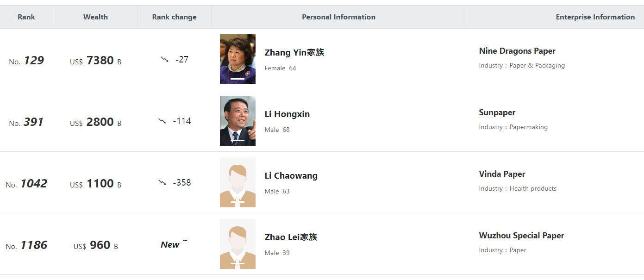Open Zhao Lei family name link
Image resolution: width=644 pixels, height=280 pixels.
pos(291,237)
